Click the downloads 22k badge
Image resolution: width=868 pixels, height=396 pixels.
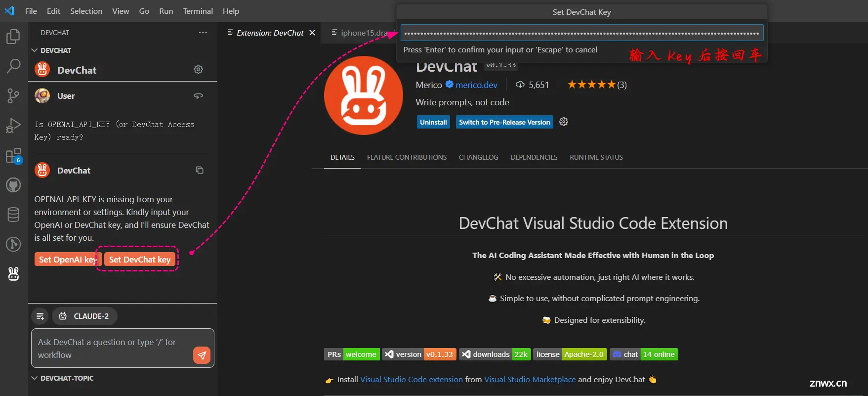[x=495, y=354]
